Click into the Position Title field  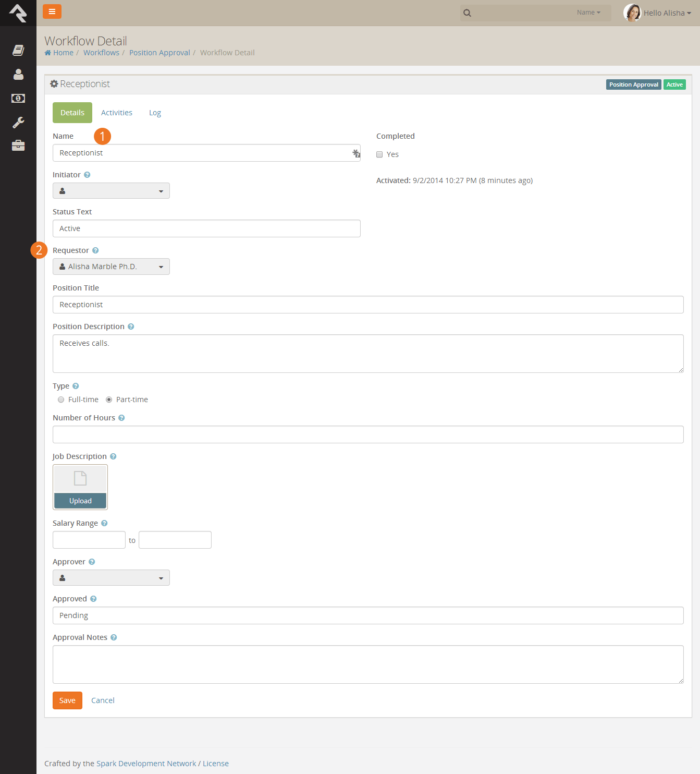tap(368, 305)
